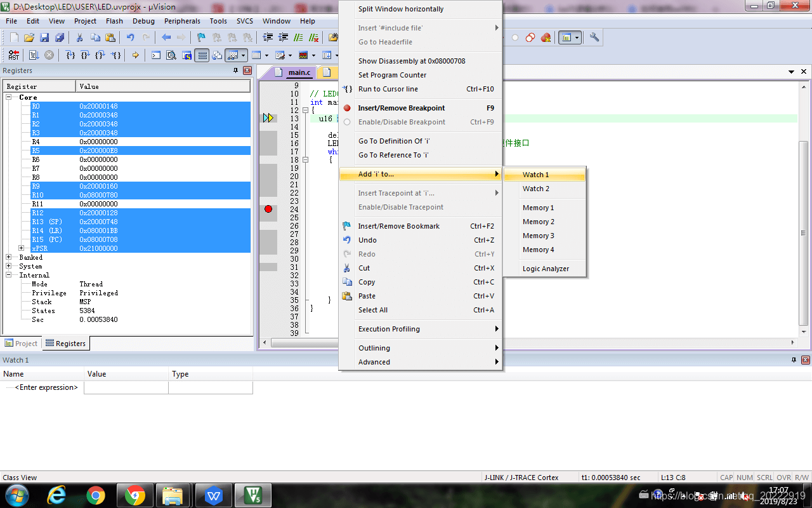
Task: Click the Step Into braces icon
Action: point(70,55)
